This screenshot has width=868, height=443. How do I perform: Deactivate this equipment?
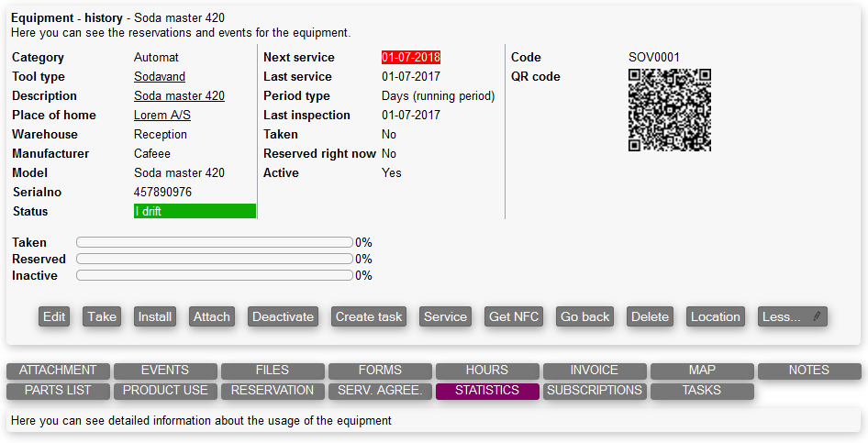[283, 316]
